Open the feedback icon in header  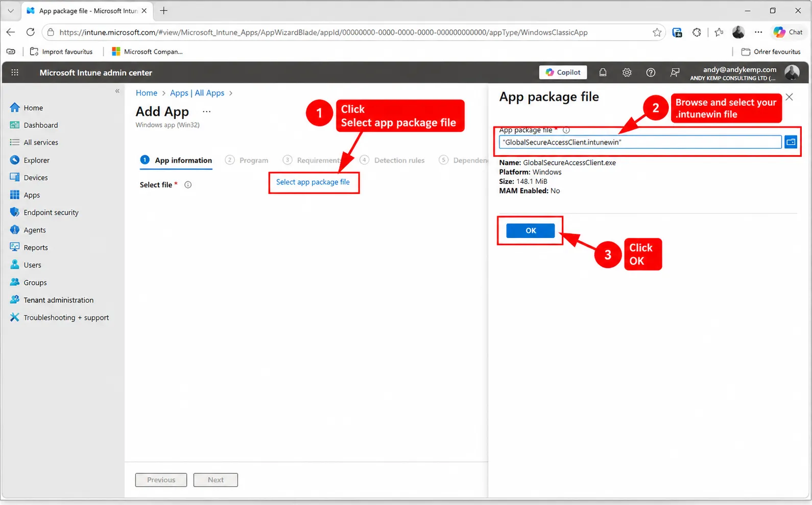click(x=675, y=73)
